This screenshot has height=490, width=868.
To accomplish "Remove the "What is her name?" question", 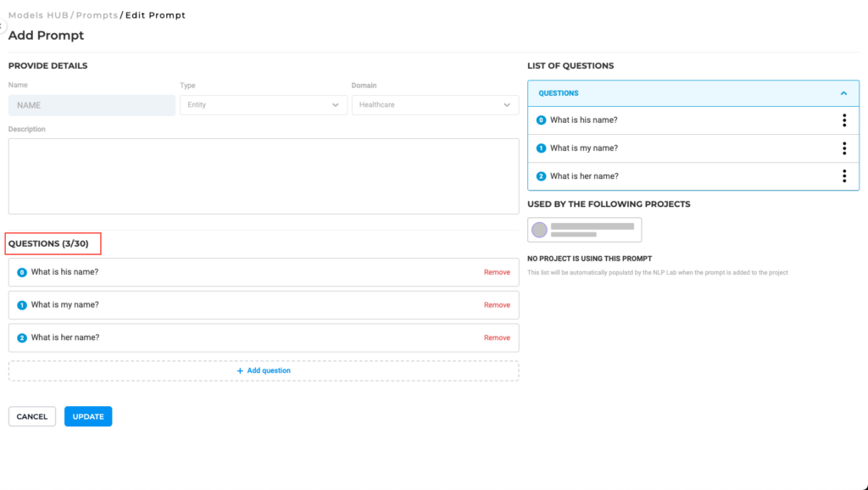I will (x=497, y=337).
